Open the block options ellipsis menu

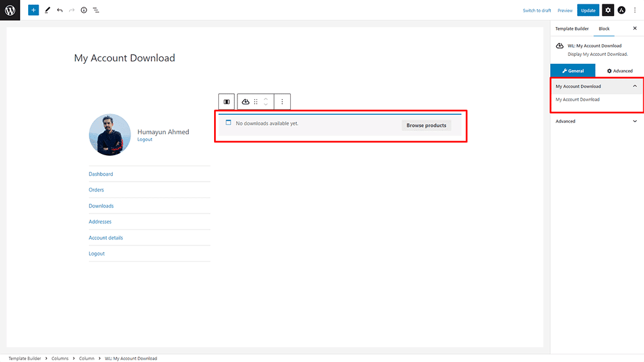pyautogui.click(x=282, y=101)
